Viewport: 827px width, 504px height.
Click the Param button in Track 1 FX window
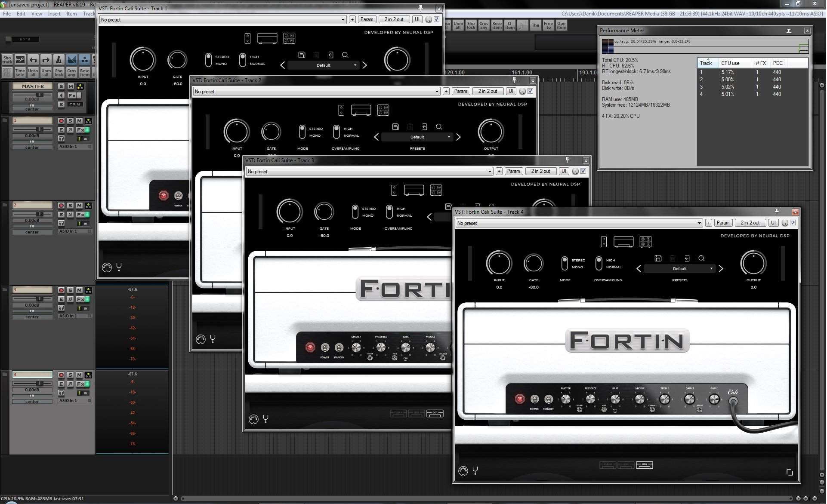pyautogui.click(x=367, y=19)
